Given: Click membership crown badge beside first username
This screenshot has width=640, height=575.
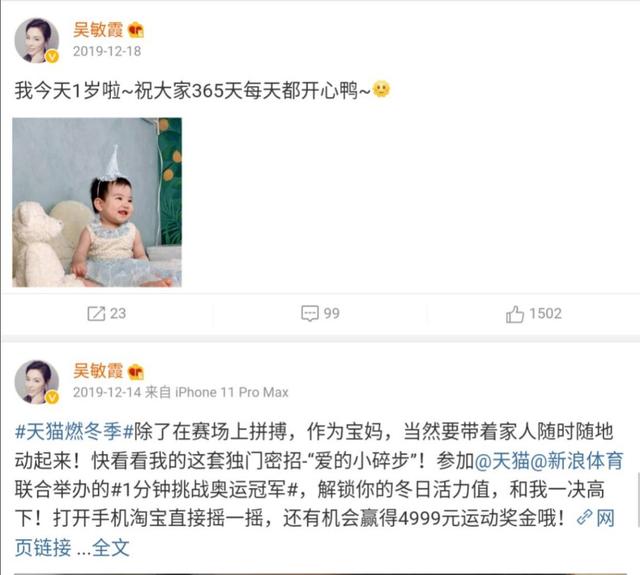Looking at the screenshot, I should 136,31.
